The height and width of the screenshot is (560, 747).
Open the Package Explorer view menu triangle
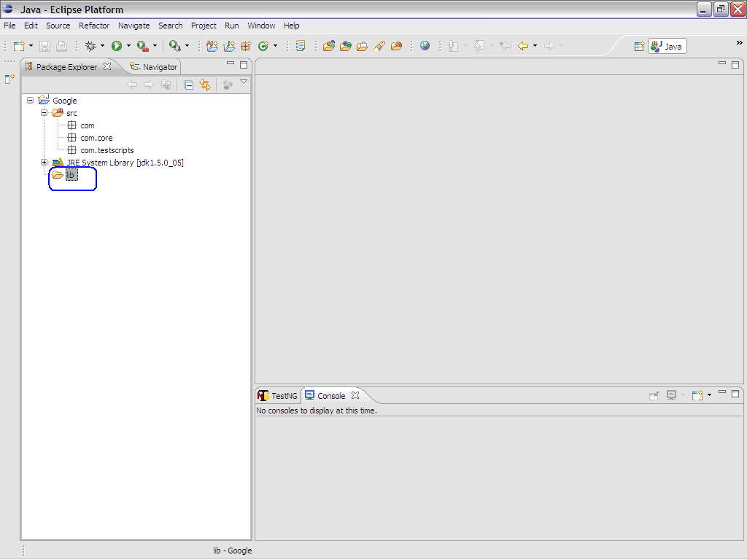pos(244,82)
